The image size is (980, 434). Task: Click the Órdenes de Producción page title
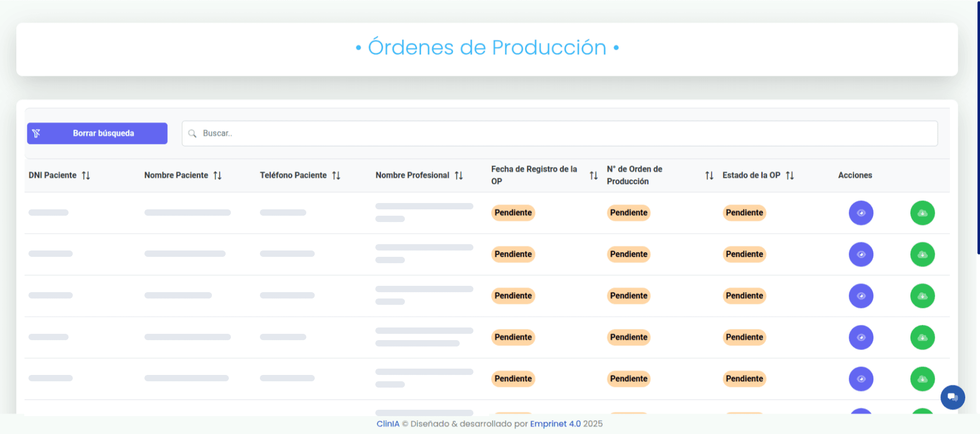tap(487, 47)
